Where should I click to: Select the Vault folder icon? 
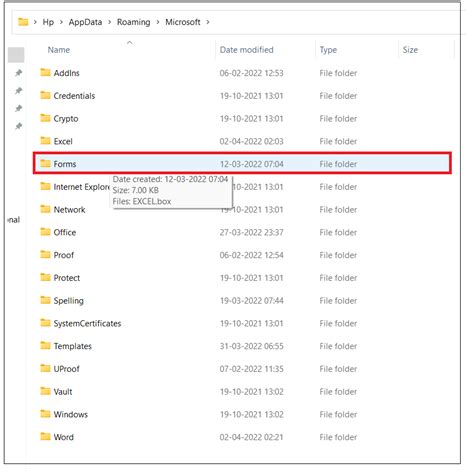click(45, 391)
